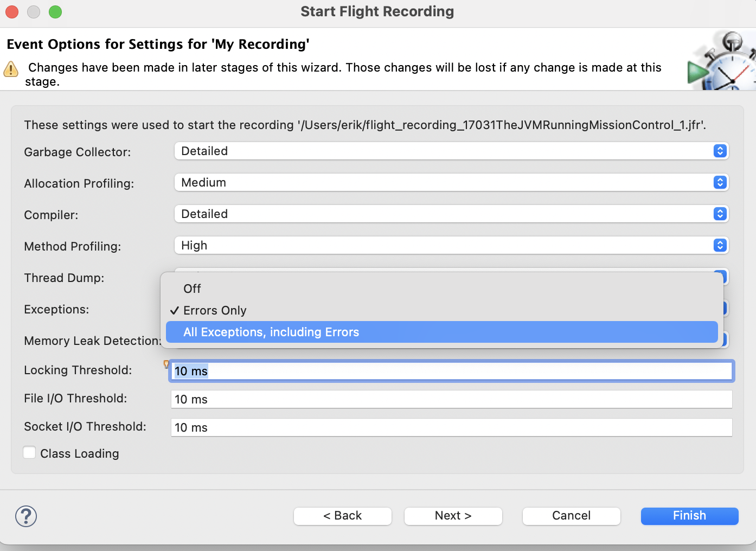The height and width of the screenshot is (551, 756).
Task: Go to the Next wizard page
Action: 453,516
